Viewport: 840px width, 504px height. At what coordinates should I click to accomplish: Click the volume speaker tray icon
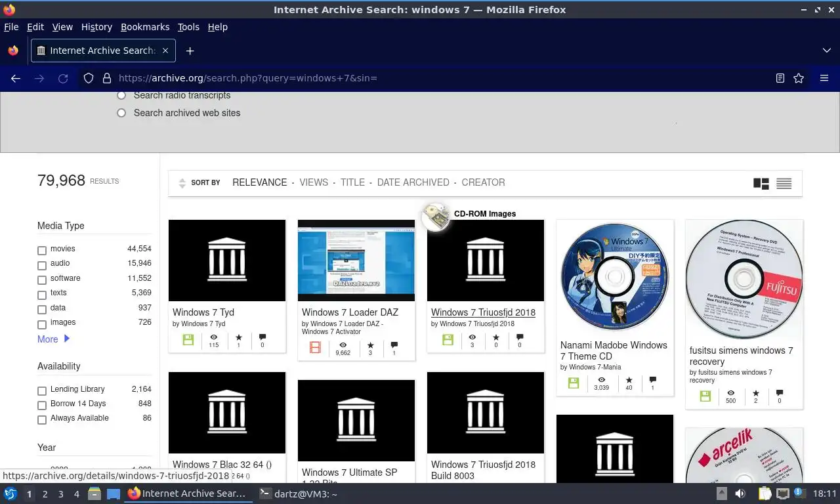740,493
